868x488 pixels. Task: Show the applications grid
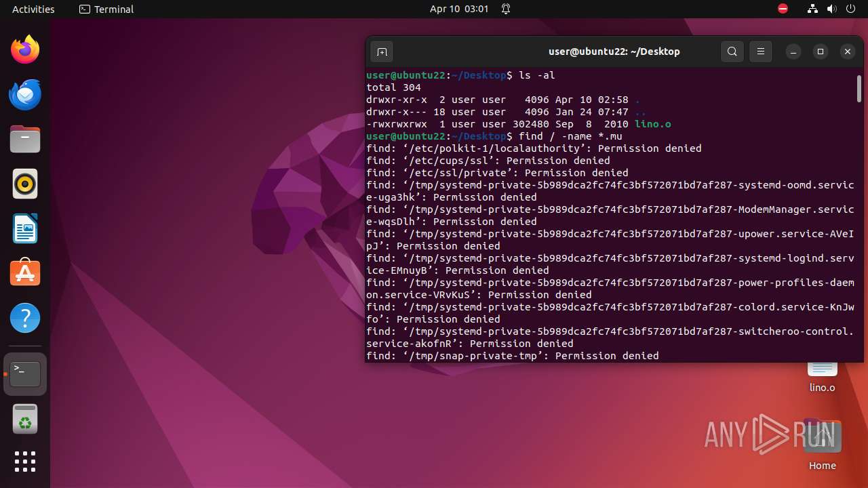(25, 462)
